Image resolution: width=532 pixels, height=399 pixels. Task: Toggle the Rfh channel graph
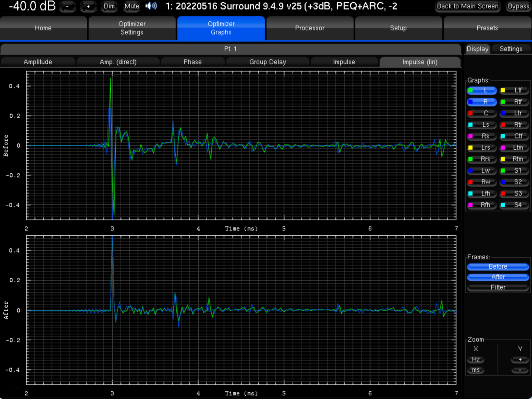tap(482, 205)
